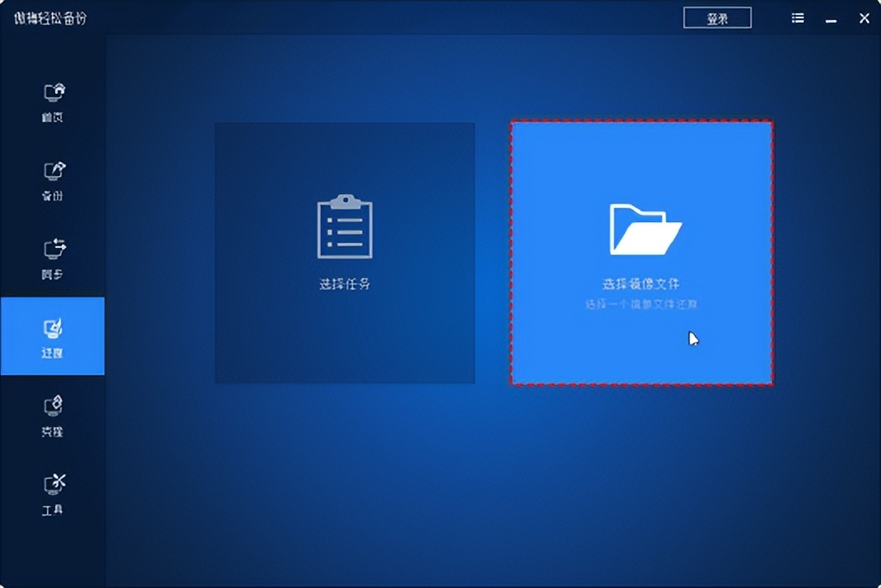This screenshot has height=588, width=881.
Task: Click the 登录 (Login) button
Action: pyautogui.click(x=717, y=17)
